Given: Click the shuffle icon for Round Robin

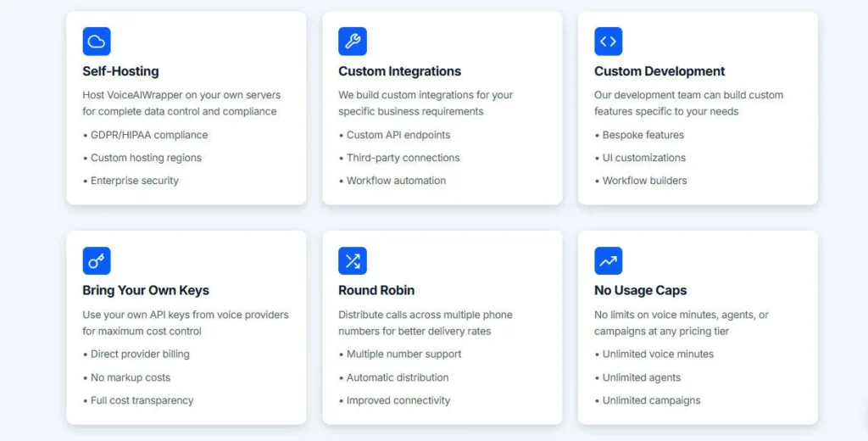Looking at the screenshot, I should coord(353,261).
